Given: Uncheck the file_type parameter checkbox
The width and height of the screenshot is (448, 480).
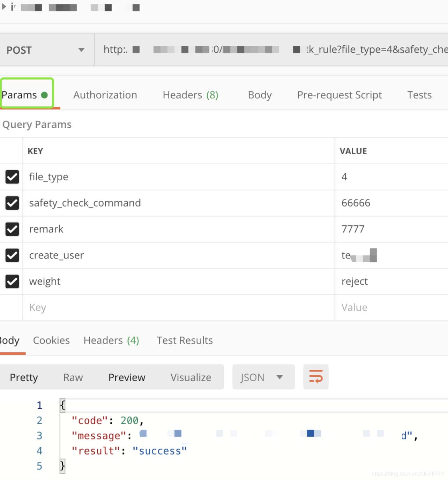Looking at the screenshot, I should coord(12,177).
